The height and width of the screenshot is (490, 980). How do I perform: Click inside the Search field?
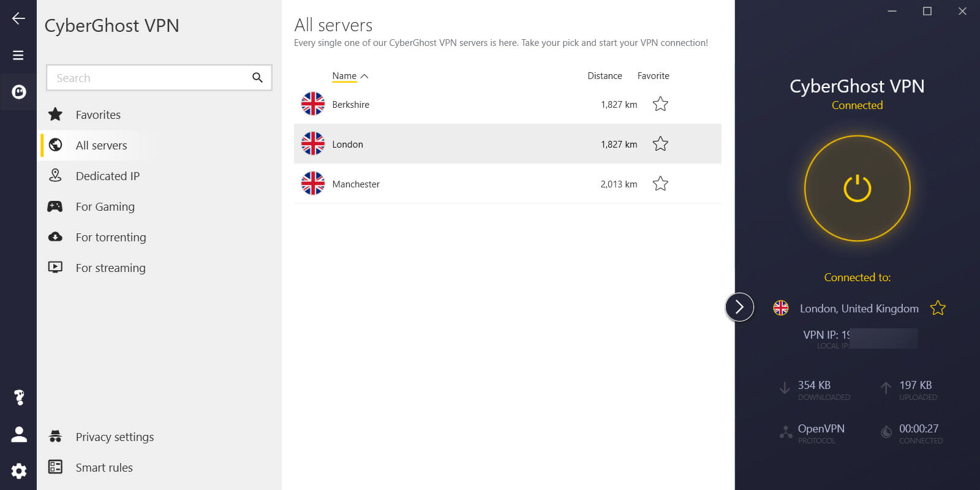(x=159, y=78)
